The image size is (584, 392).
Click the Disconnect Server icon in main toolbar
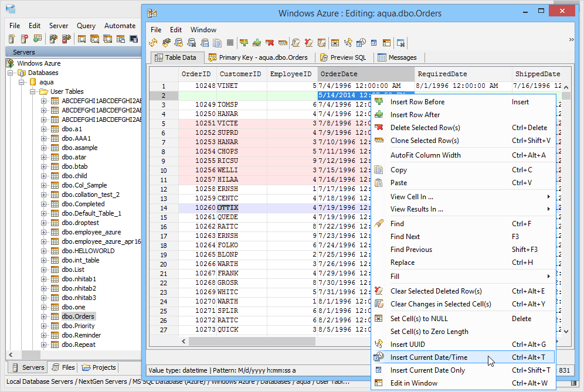[x=66, y=39]
